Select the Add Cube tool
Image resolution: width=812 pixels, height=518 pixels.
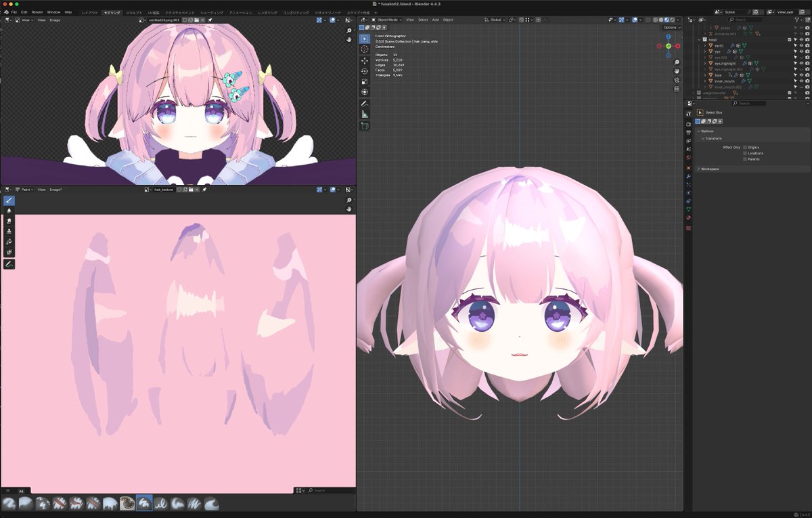[x=365, y=126]
